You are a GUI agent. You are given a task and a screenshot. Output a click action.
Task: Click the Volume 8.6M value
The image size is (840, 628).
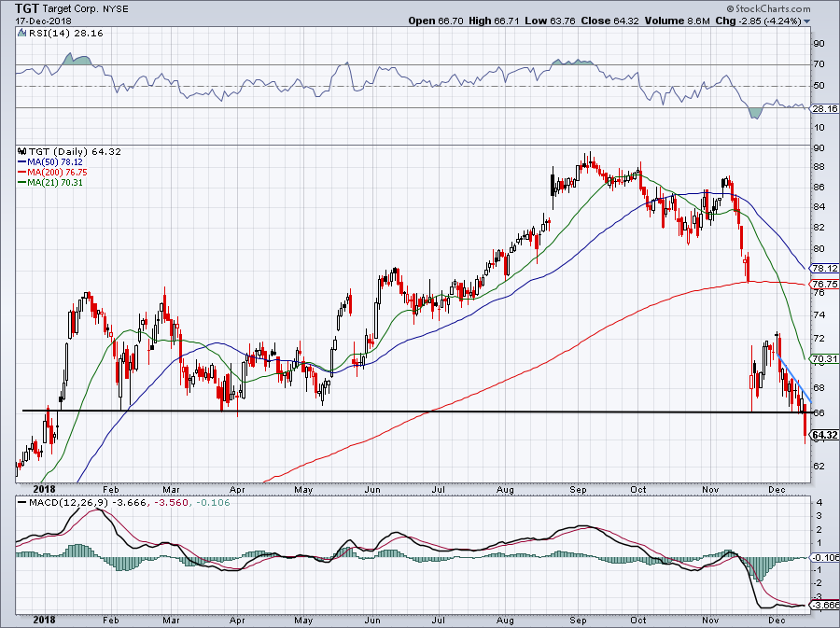click(x=678, y=21)
